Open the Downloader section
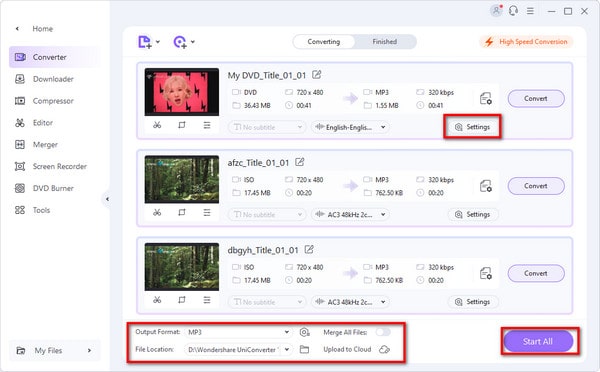600x372 pixels. tap(53, 79)
